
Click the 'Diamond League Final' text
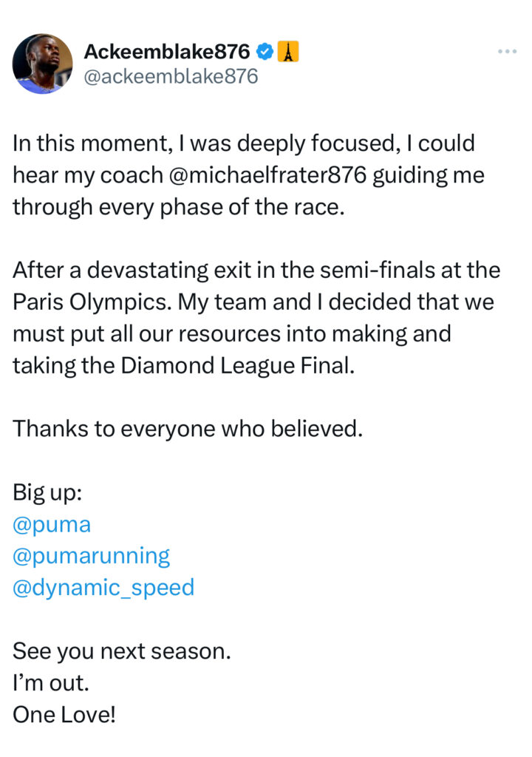tap(237, 365)
